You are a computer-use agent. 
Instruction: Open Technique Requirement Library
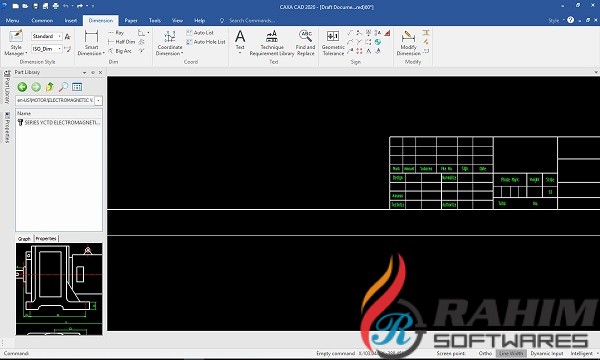[272, 42]
